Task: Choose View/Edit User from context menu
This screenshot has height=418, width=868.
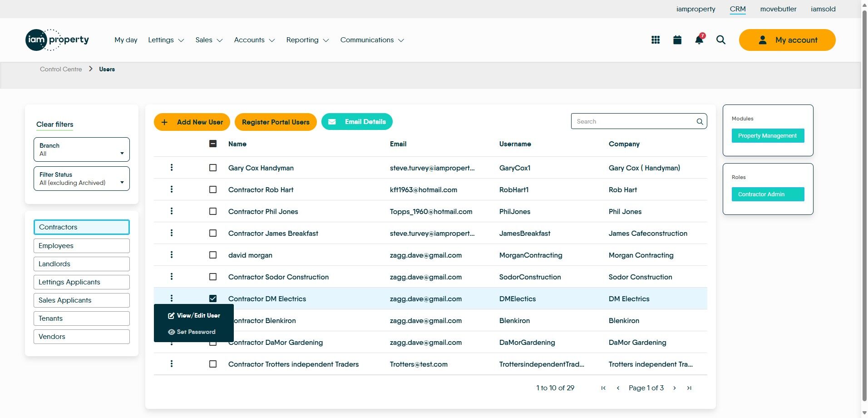Action: pyautogui.click(x=194, y=315)
